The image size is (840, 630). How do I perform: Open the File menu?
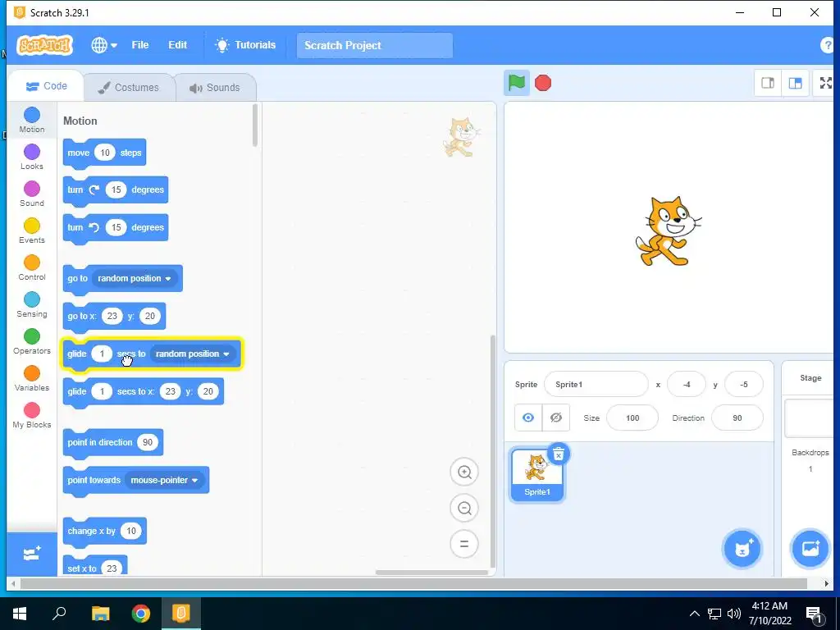[139, 45]
